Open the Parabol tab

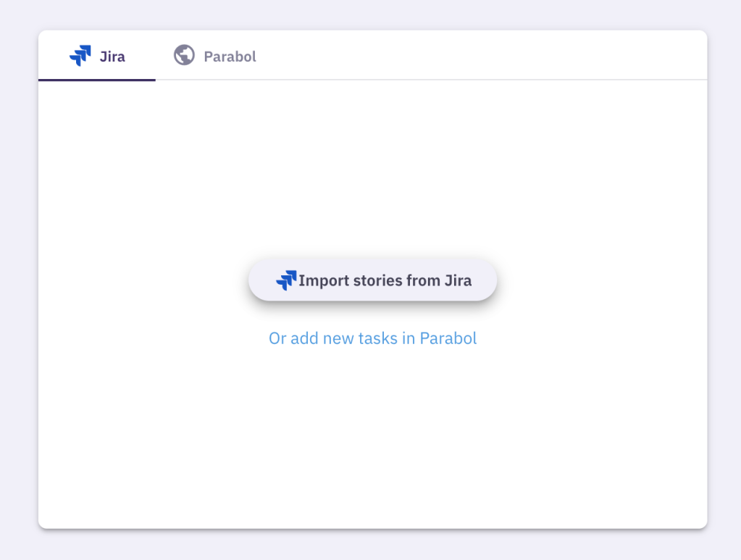[214, 57]
